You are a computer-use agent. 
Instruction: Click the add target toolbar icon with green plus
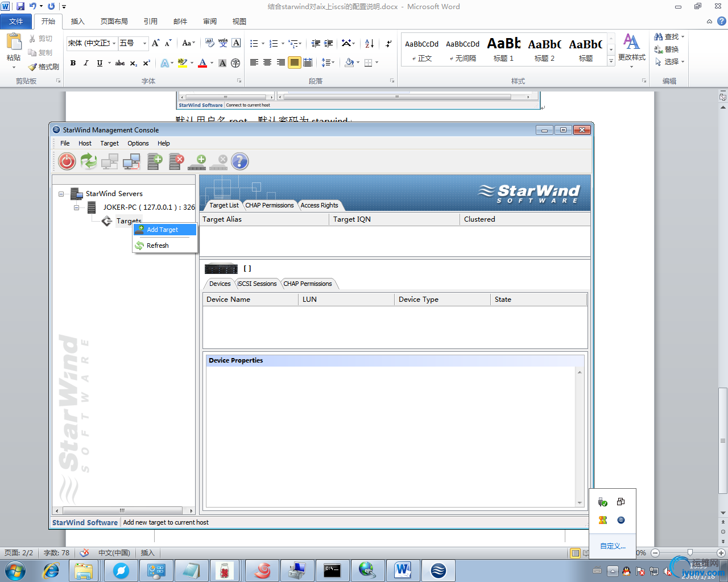(197, 163)
